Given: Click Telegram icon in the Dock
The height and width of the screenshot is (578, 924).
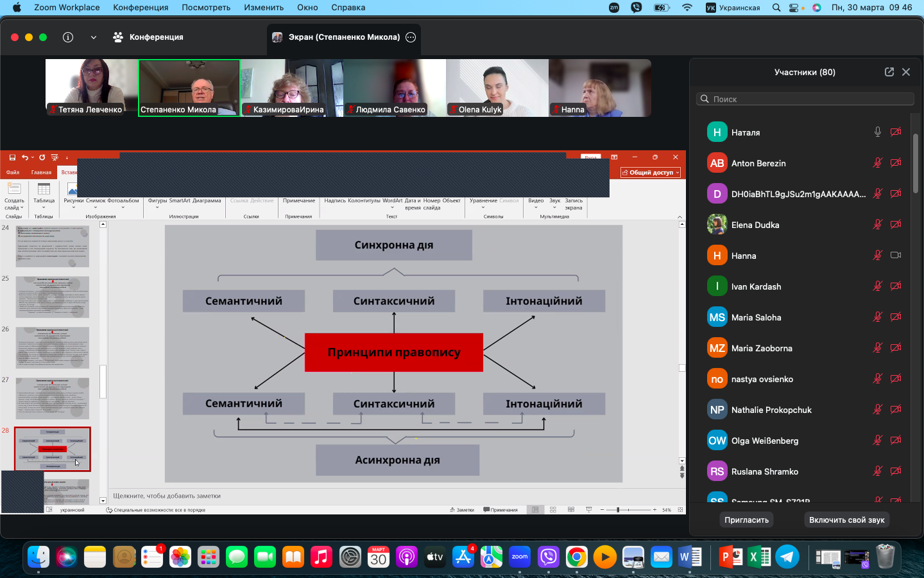Looking at the screenshot, I should [787, 557].
